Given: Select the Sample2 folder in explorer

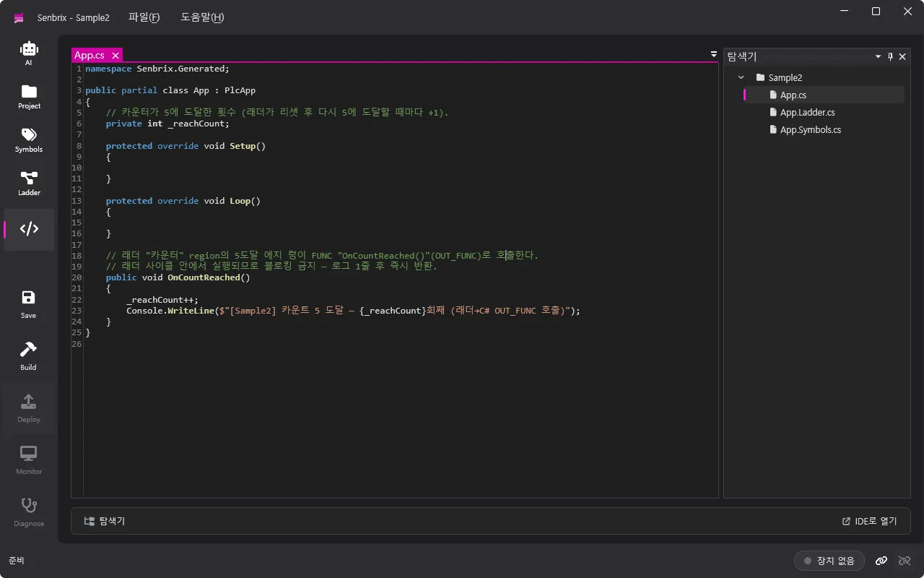Looking at the screenshot, I should click(x=785, y=77).
